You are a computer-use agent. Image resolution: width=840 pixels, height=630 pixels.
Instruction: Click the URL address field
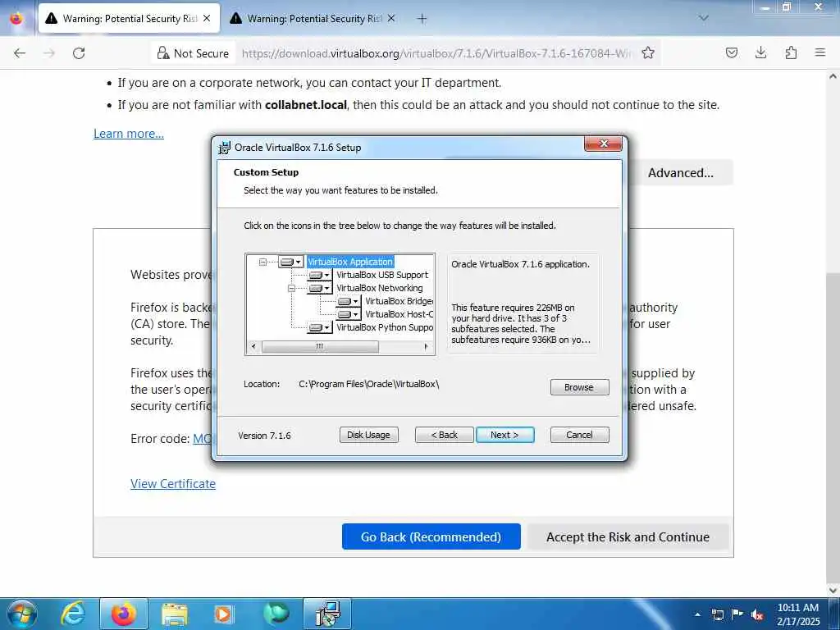pos(436,53)
